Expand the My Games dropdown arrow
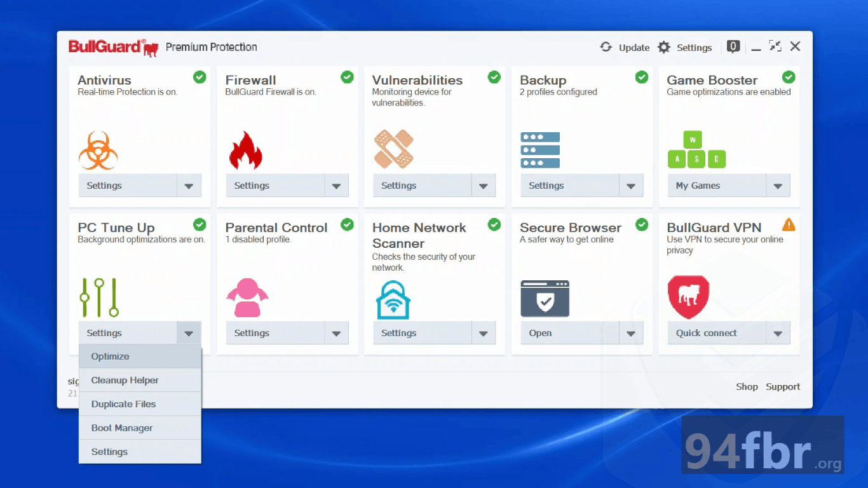Image resolution: width=868 pixels, height=488 pixels. coord(778,186)
